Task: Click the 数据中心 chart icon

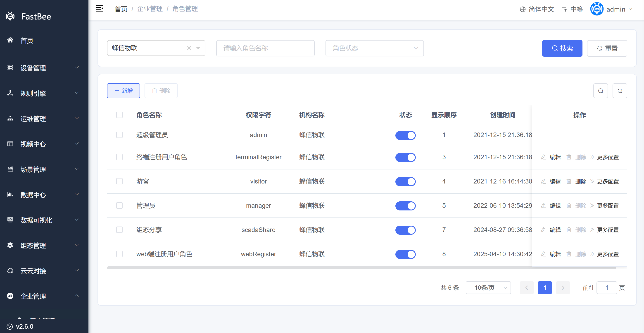Action: 10,195
